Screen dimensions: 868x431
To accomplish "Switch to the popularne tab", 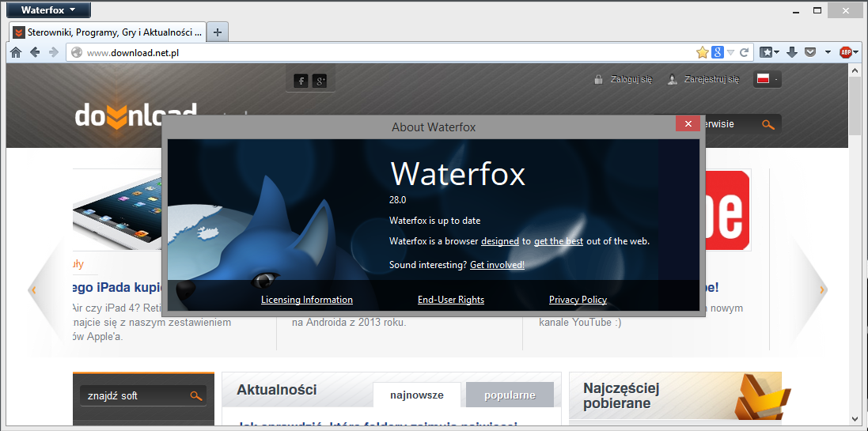I will [510, 395].
